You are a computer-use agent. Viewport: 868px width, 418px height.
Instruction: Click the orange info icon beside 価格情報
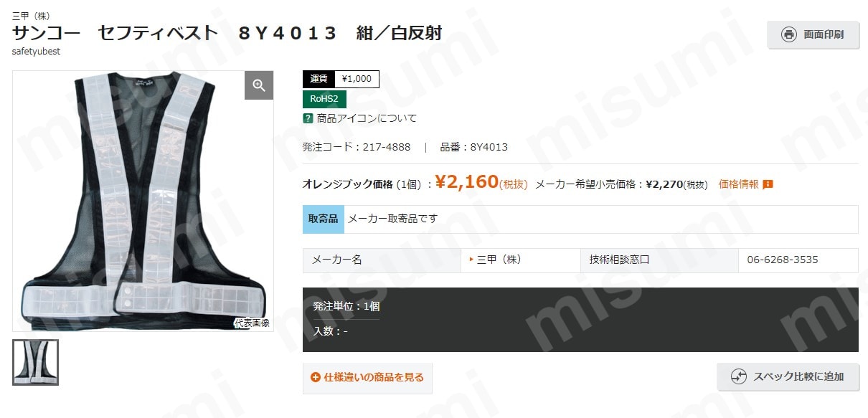768,184
